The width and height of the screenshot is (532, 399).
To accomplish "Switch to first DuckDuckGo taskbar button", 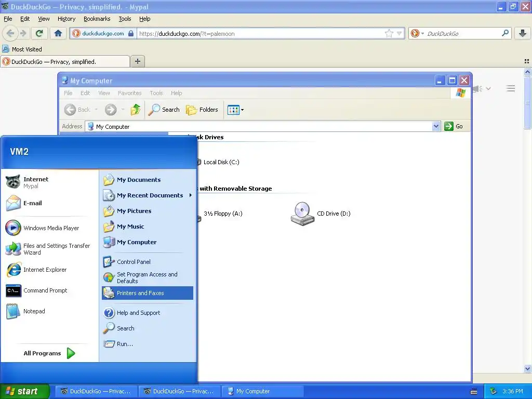I will pos(96,391).
